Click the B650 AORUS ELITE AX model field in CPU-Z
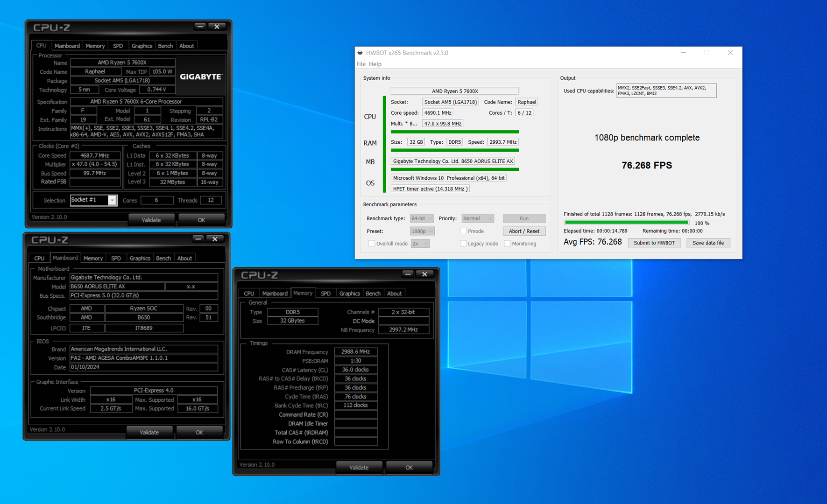This screenshot has height=504, width=827. tap(117, 287)
